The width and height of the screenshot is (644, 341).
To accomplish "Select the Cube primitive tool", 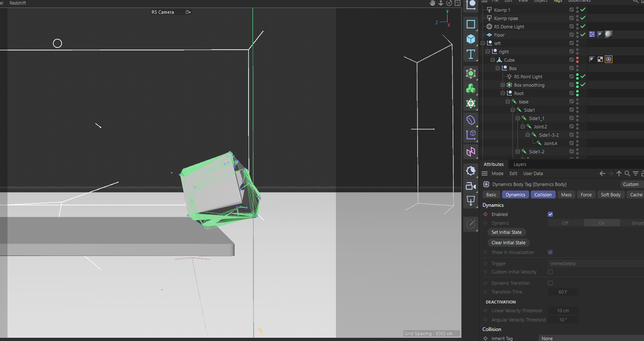I will 471,39.
